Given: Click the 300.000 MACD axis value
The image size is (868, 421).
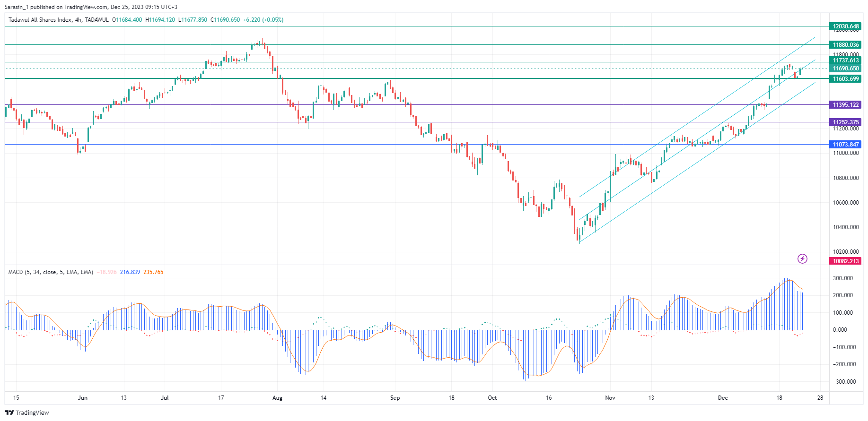Looking at the screenshot, I should point(843,278).
